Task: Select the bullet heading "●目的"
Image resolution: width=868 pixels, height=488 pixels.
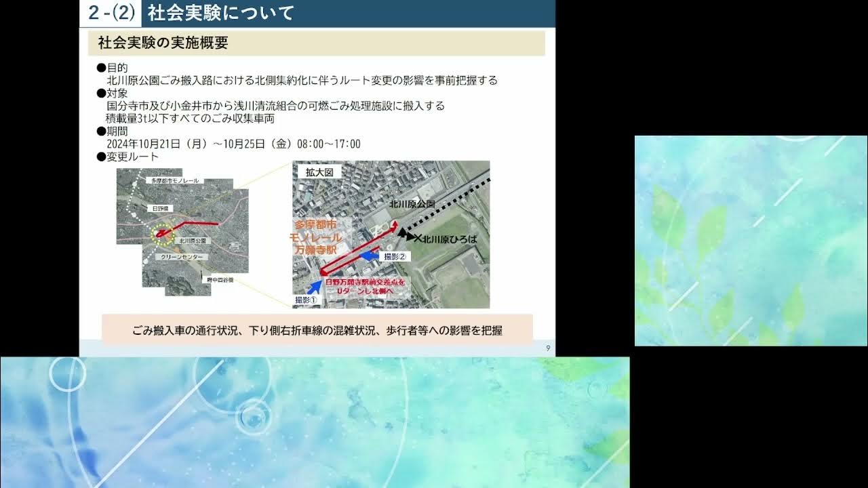Action: click(x=112, y=68)
